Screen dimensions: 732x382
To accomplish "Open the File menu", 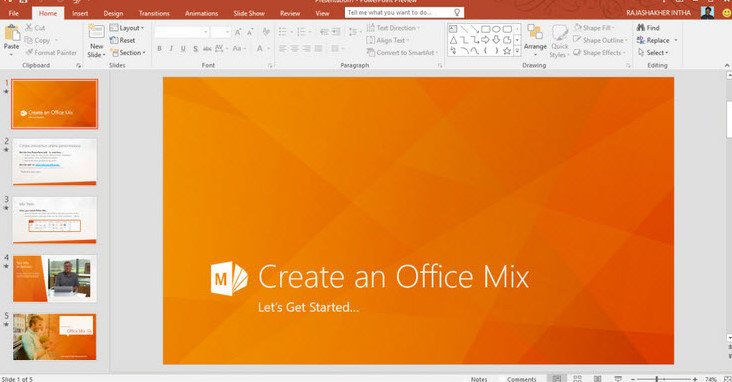I will (x=14, y=13).
